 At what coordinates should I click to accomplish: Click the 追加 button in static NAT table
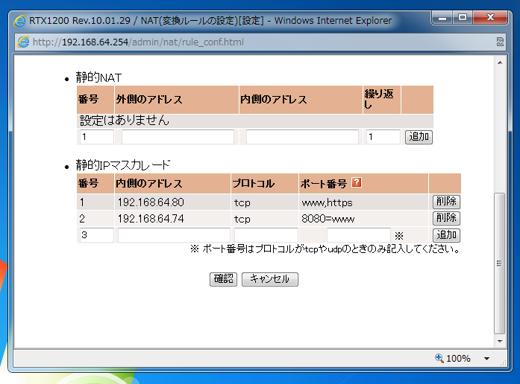click(419, 137)
